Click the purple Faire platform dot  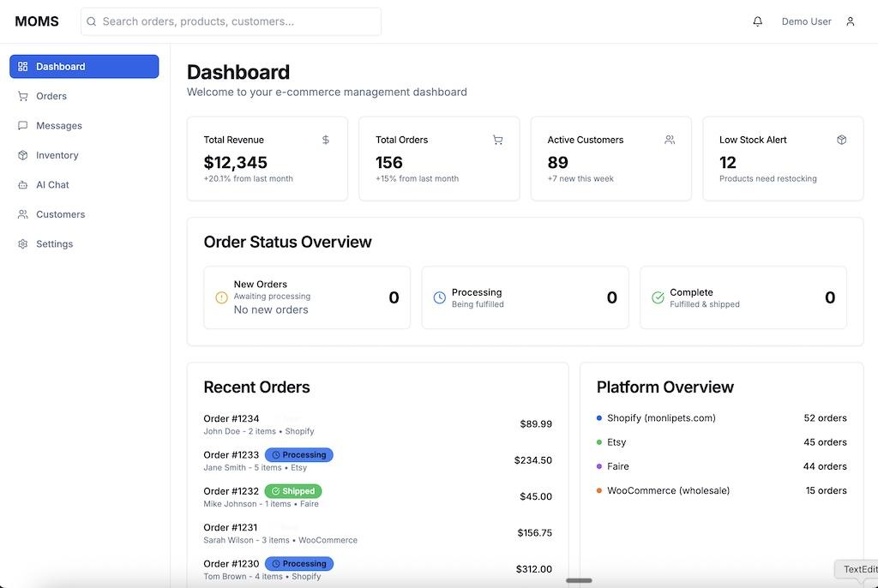tap(599, 466)
